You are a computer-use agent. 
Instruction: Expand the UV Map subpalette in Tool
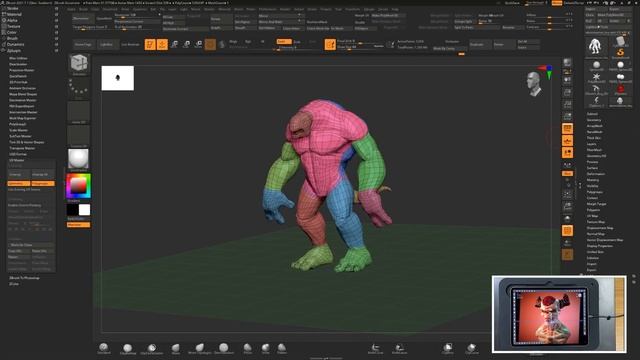(592, 216)
